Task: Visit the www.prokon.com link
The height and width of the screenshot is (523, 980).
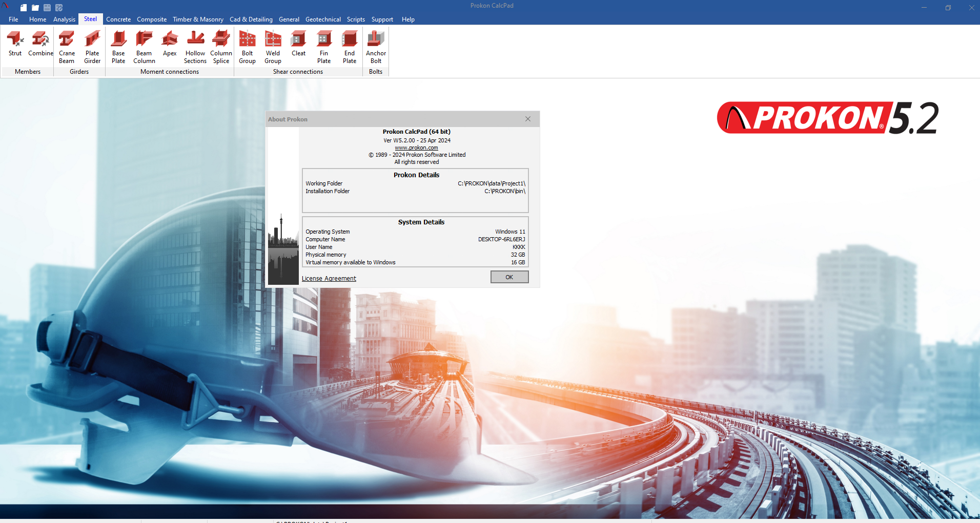Action: click(x=416, y=148)
